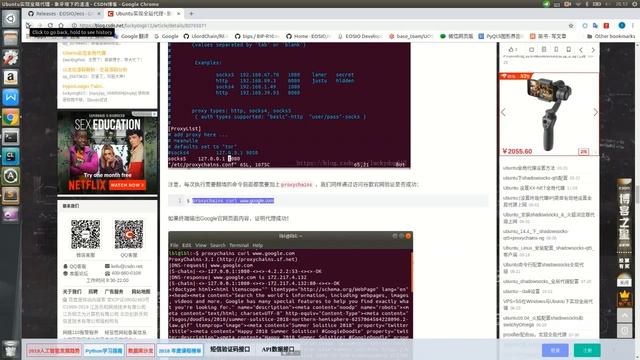Open the Terminal from the dock
The image size is (640, 360).
pos(11,137)
